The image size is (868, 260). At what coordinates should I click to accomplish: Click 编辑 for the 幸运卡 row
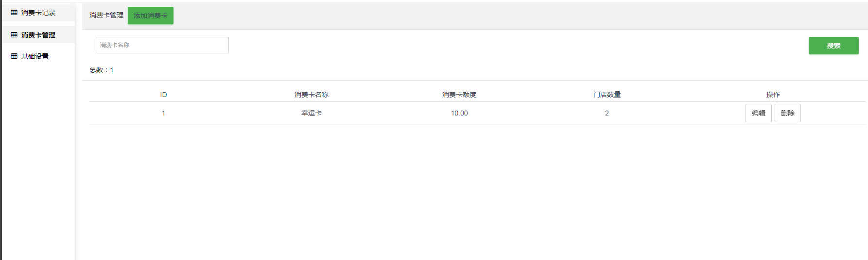click(758, 113)
